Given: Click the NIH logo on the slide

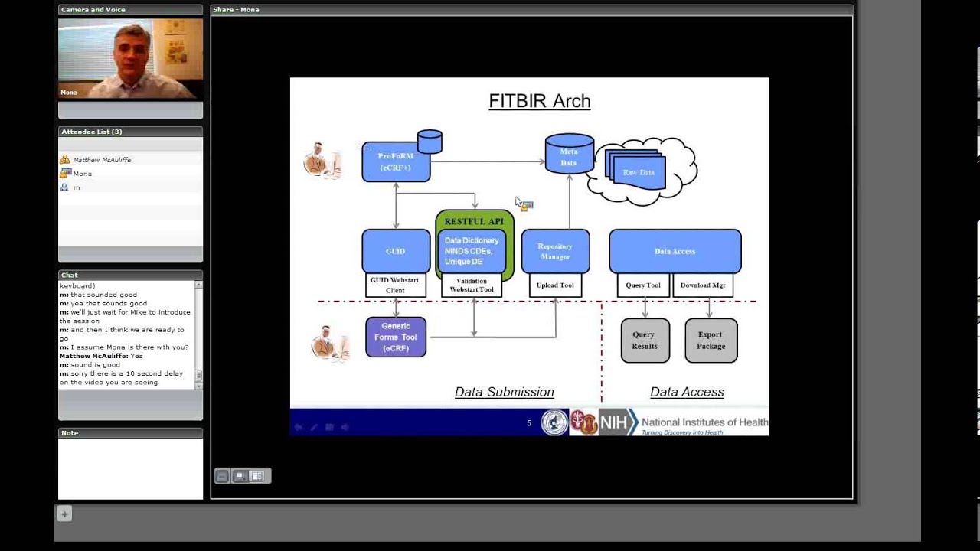Looking at the screenshot, I should (x=617, y=422).
